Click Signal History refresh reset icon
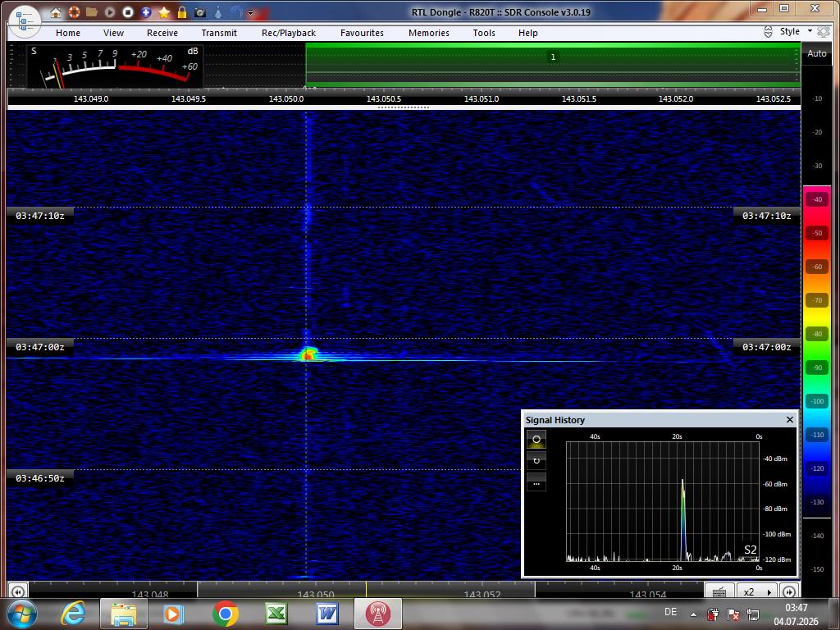The width and height of the screenshot is (840, 630). click(536, 461)
